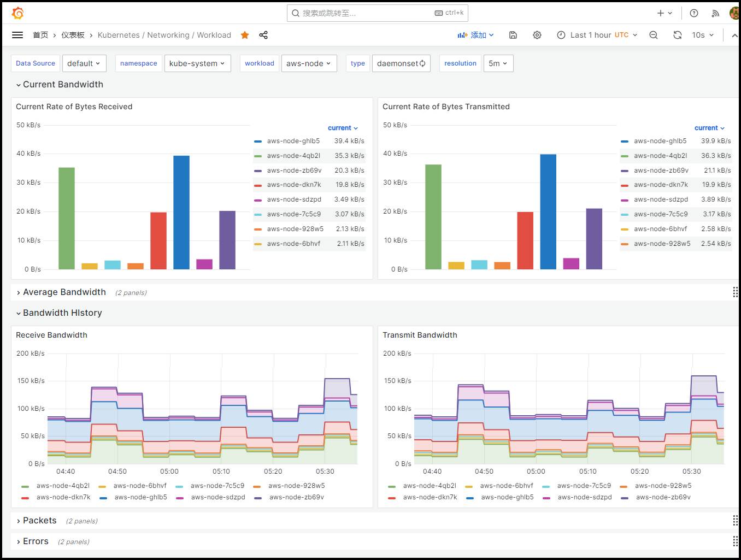Click green swatch for aws-node-4qb2l in Bytes Transmitted
This screenshot has height=560, width=741.
pos(625,156)
